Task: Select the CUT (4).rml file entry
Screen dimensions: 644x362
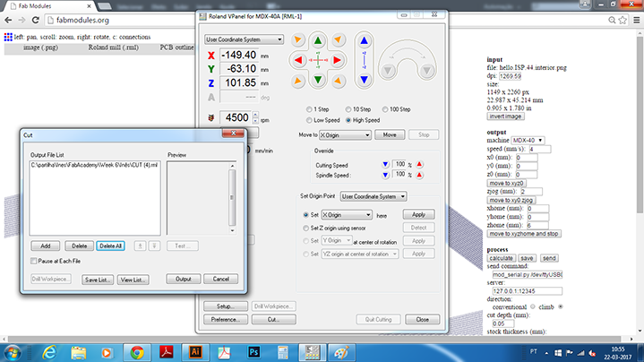Action: (94, 165)
